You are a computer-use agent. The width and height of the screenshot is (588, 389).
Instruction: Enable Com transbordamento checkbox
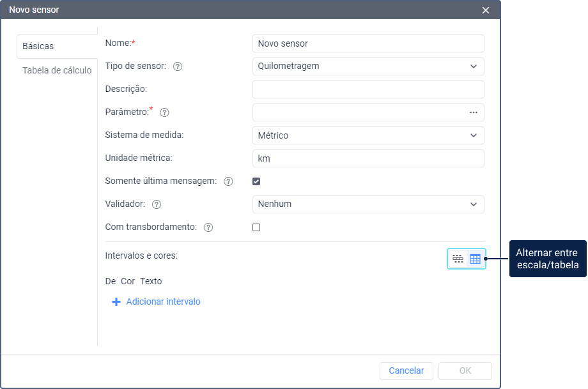coord(256,227)
